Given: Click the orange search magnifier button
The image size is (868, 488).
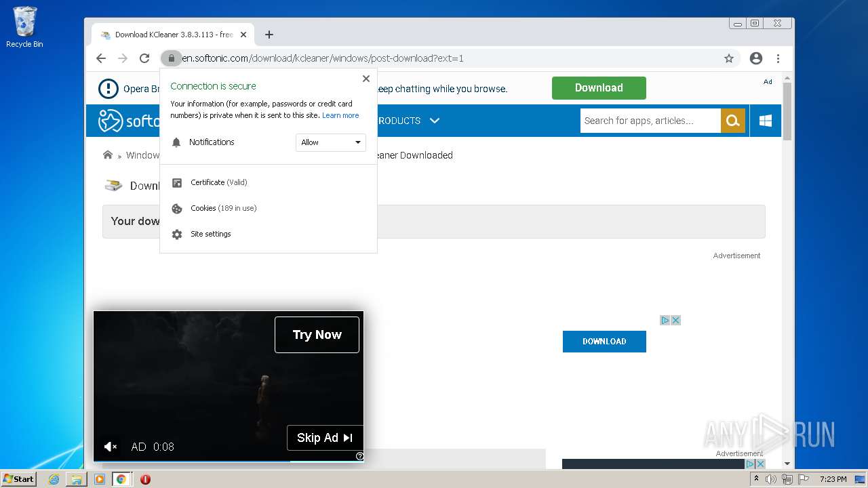Looking at the screenshot, I should click(732, 121).
